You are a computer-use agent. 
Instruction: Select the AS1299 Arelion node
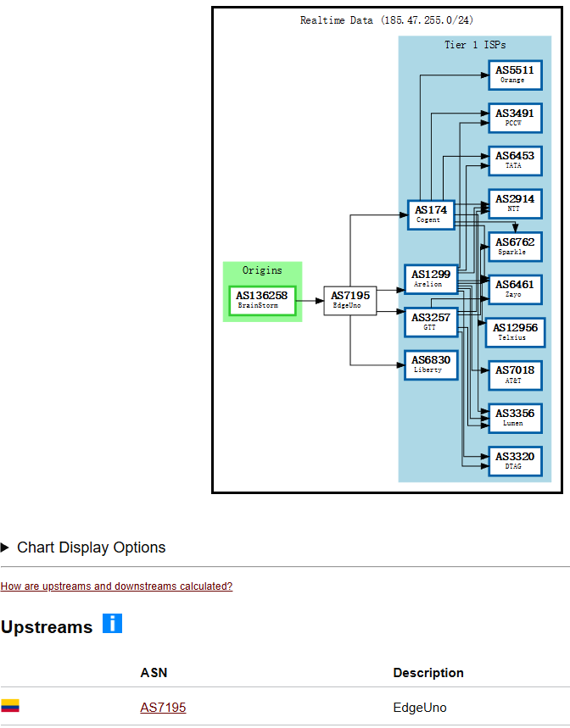431,279
